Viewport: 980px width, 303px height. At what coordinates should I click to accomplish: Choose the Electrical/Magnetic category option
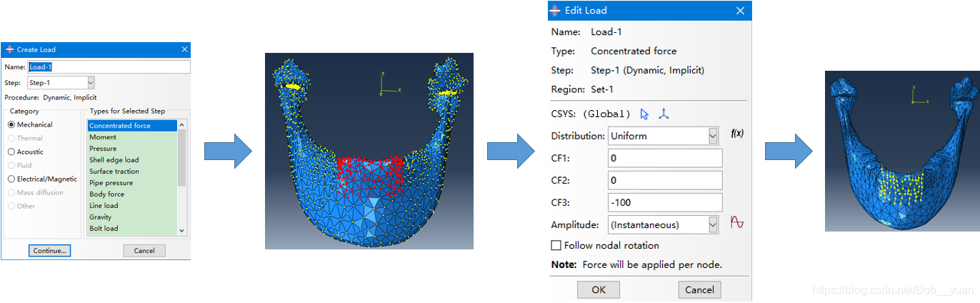pos(11,179)
